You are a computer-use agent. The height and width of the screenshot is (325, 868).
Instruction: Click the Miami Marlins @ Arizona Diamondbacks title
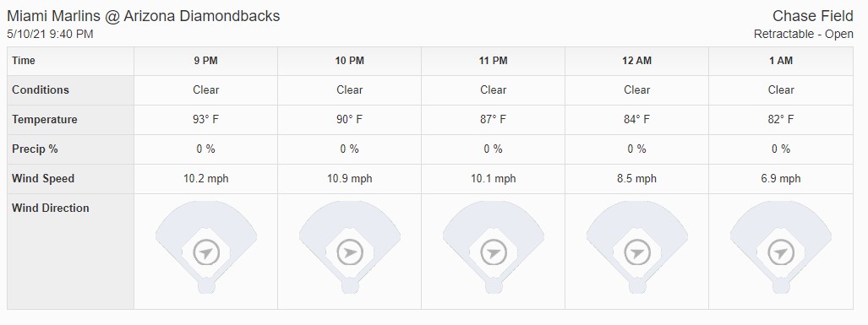coord(144,16)
